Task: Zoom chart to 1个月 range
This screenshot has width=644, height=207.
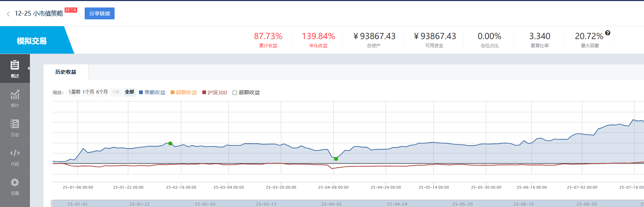Action: (88, 92)
